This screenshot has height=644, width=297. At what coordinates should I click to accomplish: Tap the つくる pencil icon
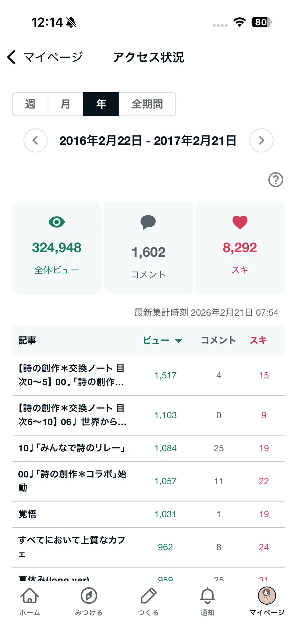tap(148, 595)
